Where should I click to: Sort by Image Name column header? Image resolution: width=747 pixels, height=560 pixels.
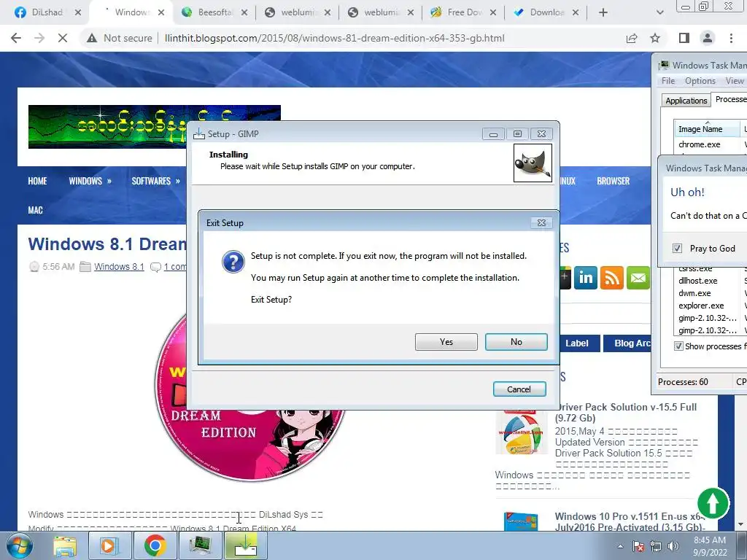[706, 129]
